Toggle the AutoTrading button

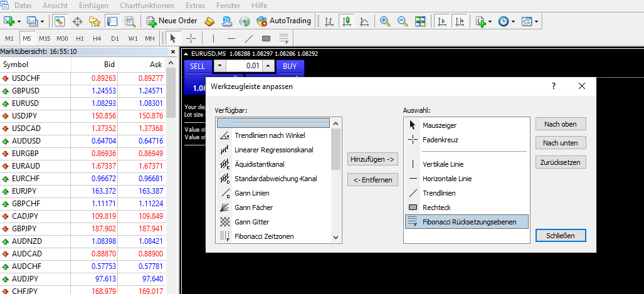284,21
